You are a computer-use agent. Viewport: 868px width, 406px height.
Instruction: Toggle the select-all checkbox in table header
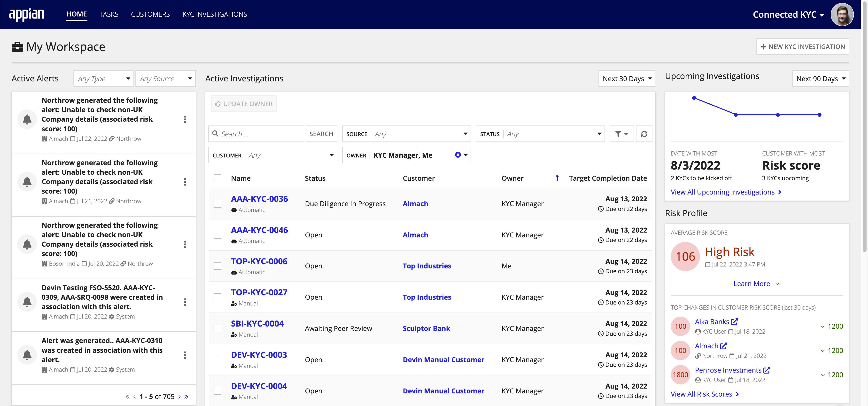217,178
